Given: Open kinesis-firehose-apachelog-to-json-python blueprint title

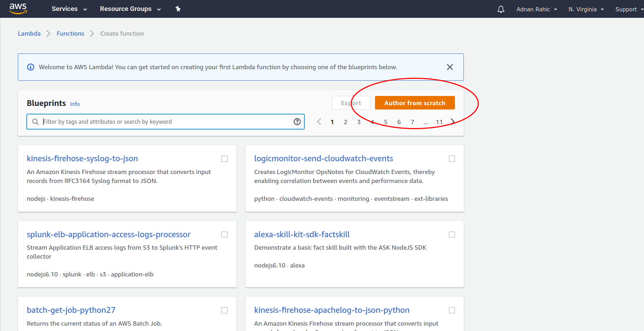Looking at the screenshot, I should [x=332, y=310].
